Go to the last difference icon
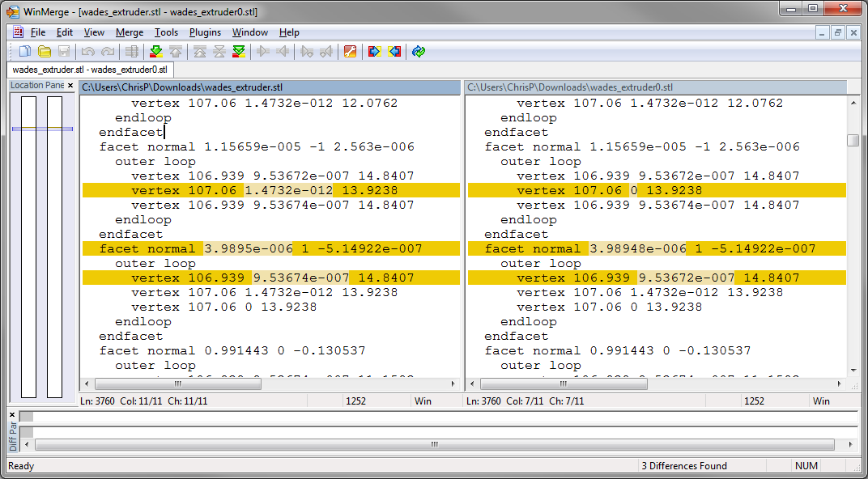The image size is (868, 479). tap(239, 52)
